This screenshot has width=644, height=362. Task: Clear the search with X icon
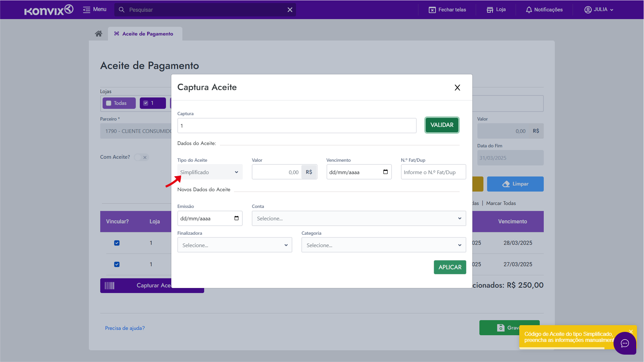click(290, 10)
